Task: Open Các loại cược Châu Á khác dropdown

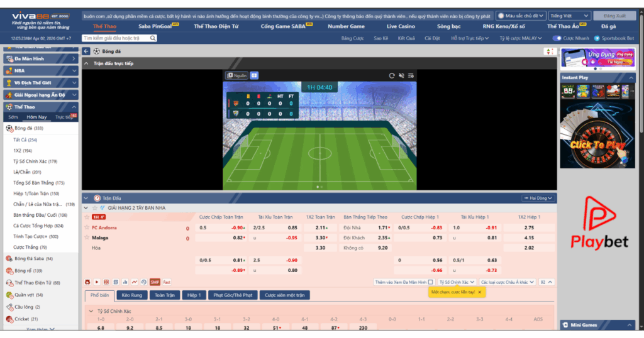Action: click(x=508, y=282)
